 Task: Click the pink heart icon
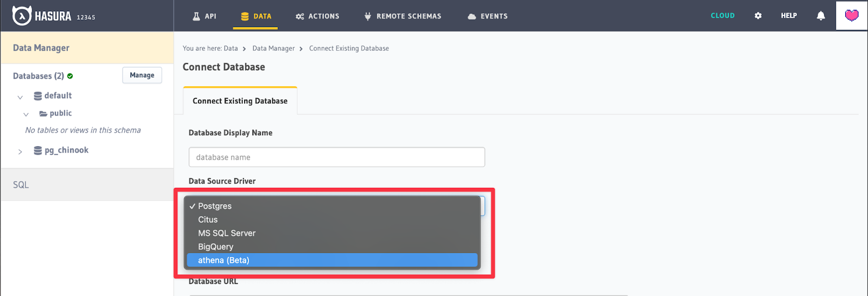[852, 15]
